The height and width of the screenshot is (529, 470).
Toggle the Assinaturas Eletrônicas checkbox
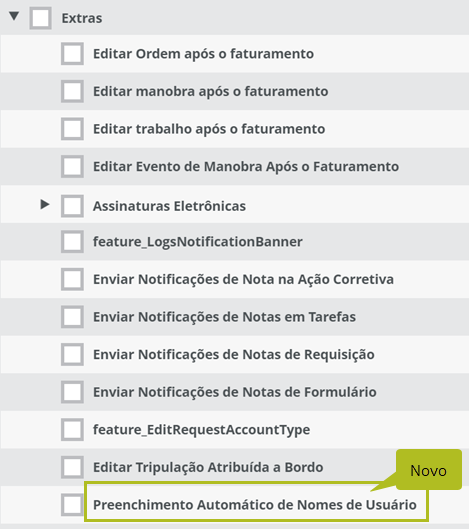click(72, 206)
